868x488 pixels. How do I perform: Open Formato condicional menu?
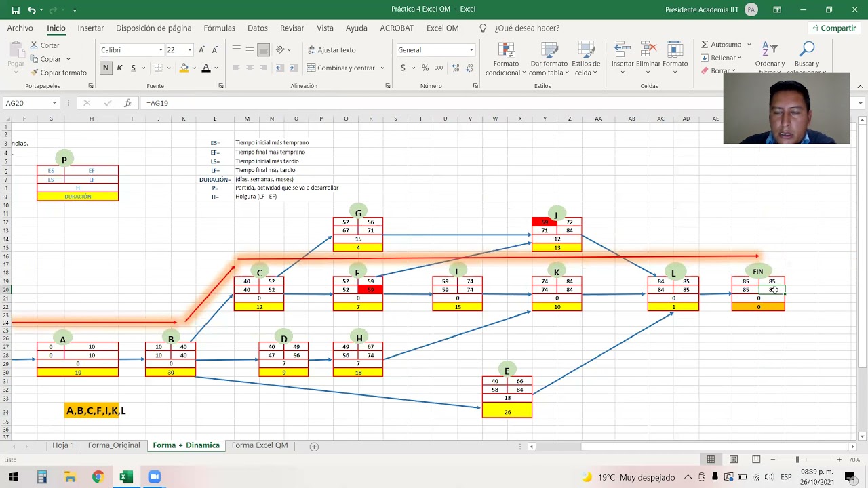click(506, 59)
